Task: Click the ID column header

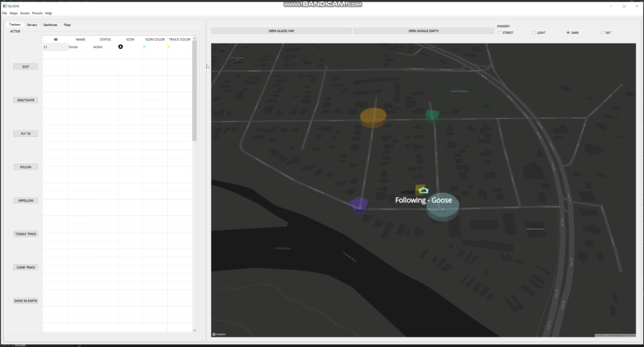Action: point(55,40)
